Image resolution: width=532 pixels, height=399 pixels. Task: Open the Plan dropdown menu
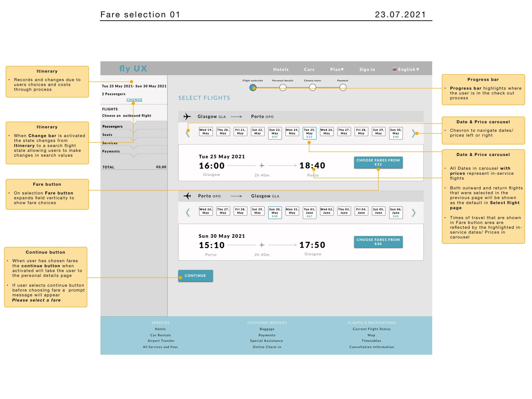pos(337,69)
